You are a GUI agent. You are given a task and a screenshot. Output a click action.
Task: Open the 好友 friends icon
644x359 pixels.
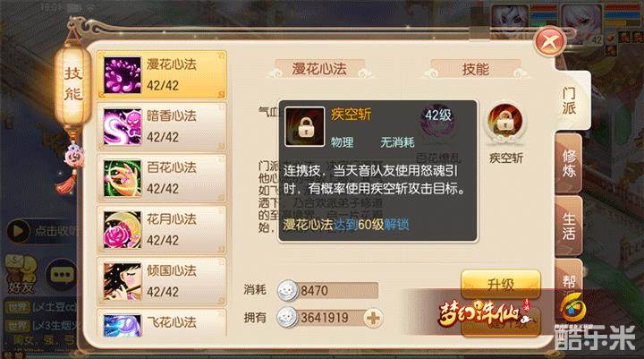(x=21, y=274)
